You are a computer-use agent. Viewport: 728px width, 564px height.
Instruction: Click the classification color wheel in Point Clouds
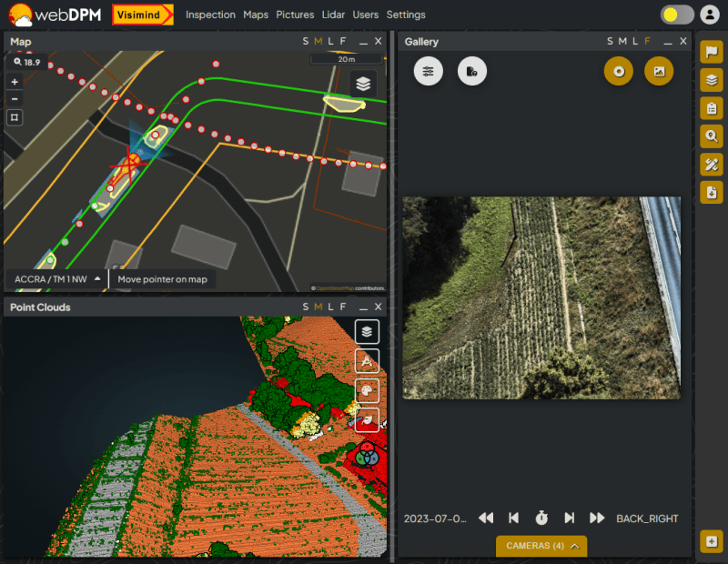368,452
